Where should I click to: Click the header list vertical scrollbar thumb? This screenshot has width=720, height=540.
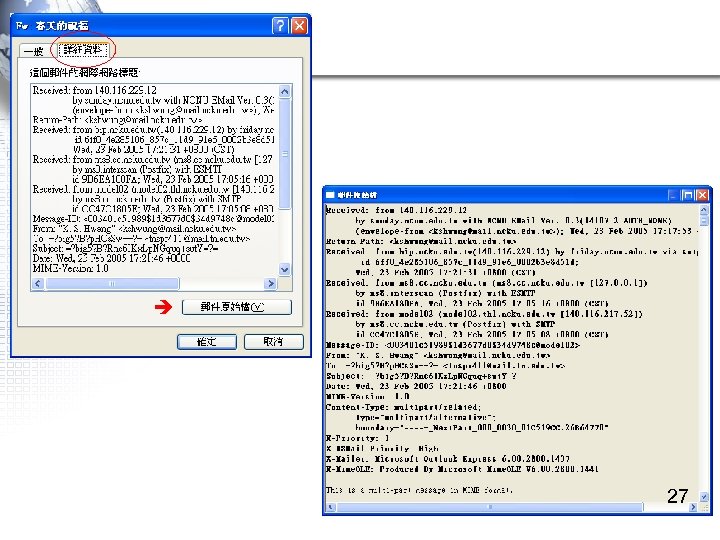tap(285, 154)
